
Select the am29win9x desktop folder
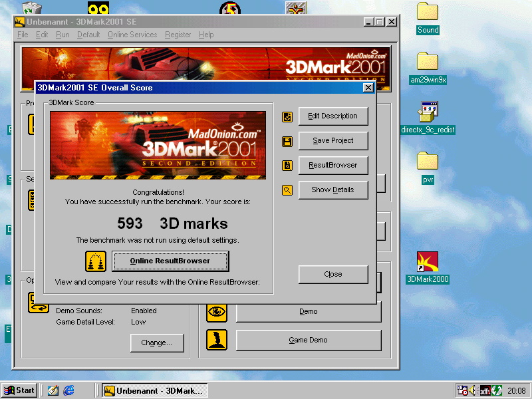tap(428, 68)
